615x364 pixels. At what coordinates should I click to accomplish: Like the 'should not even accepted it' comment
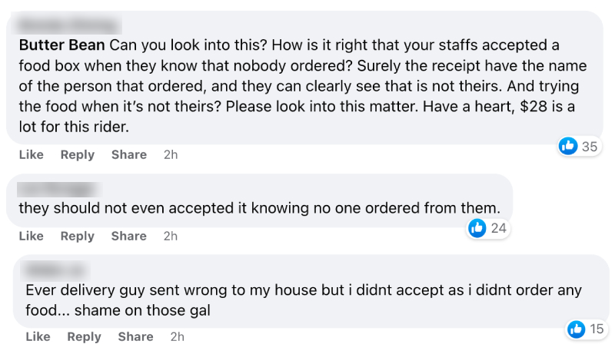click(31, 236)
